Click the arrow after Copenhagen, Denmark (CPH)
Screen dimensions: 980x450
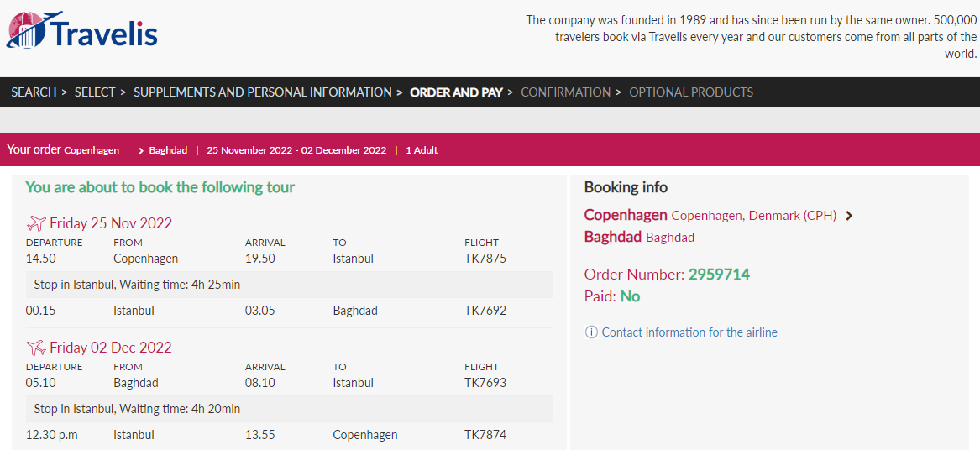[x=849, y=216]
